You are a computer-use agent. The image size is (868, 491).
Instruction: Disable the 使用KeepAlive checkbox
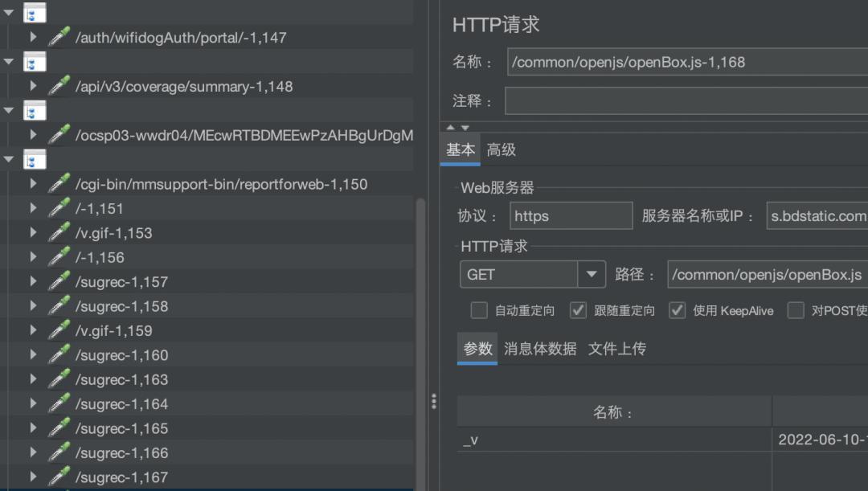click(x=677, y=310)
